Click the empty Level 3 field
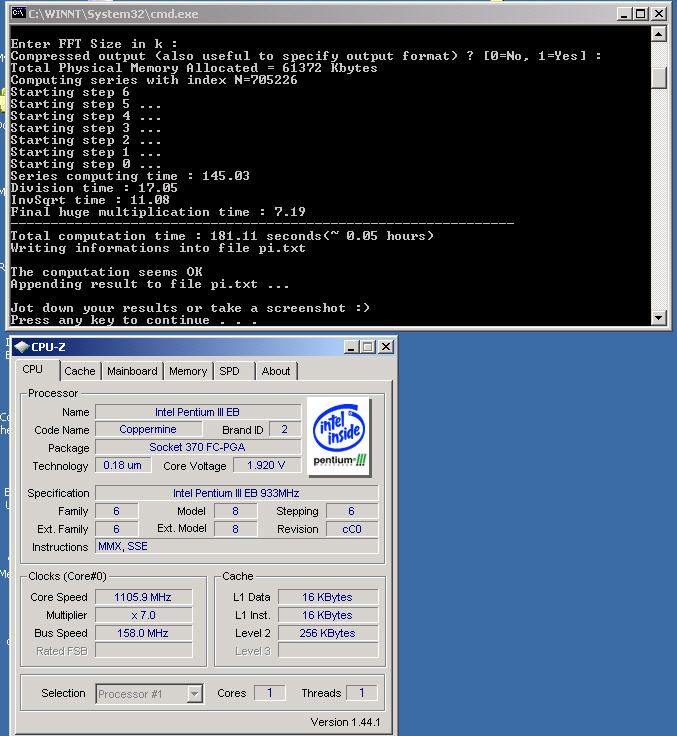This screenshot has height=736, width=677. (x=328, y=651)
